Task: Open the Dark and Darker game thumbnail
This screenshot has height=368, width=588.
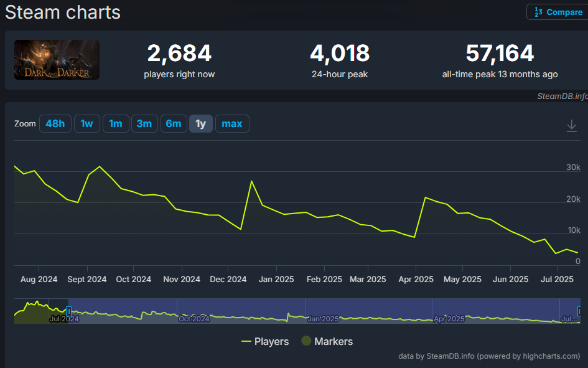Action: click(x=57, y=60)
